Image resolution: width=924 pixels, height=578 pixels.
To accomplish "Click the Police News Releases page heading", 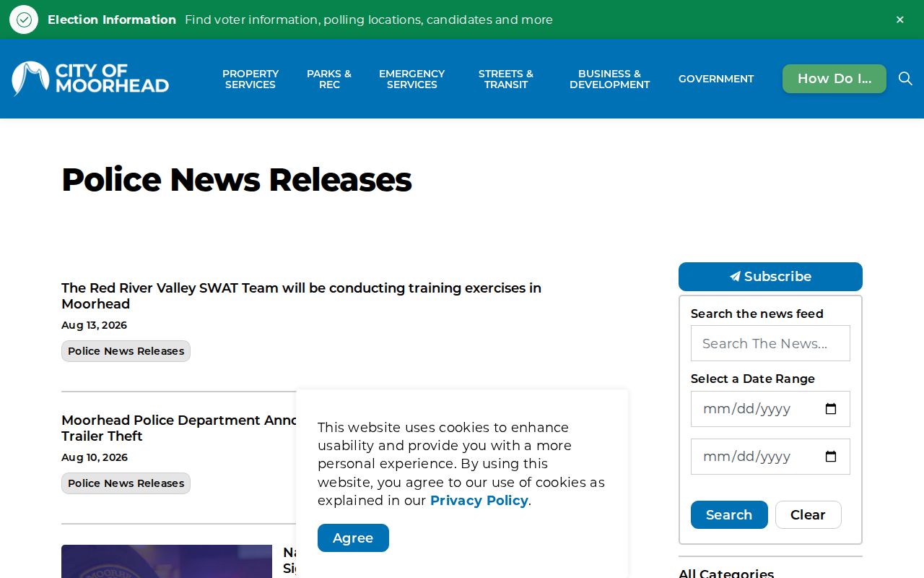I will [x=237, y=179].
